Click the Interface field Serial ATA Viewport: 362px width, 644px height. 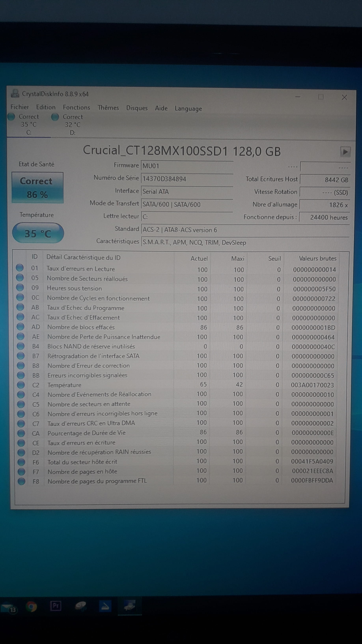(x=187, y=192)
